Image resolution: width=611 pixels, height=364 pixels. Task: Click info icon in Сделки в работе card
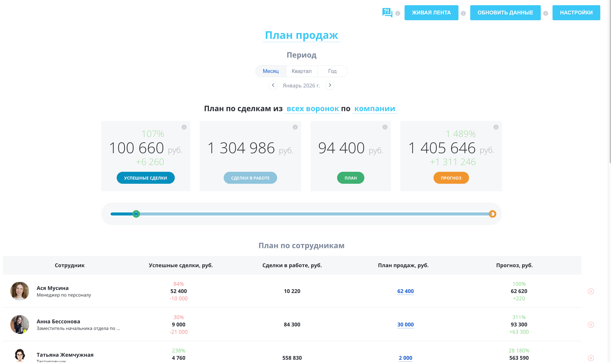[x=295, y=127]
